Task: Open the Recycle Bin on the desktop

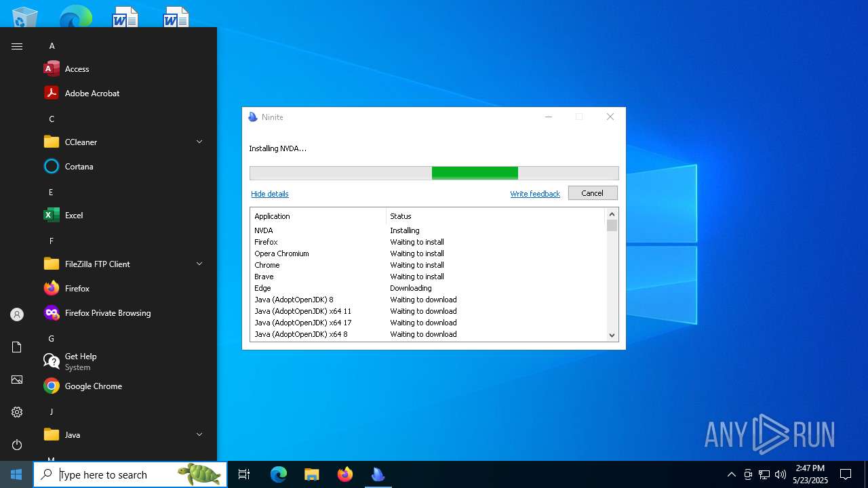Action: pos(25,16)
